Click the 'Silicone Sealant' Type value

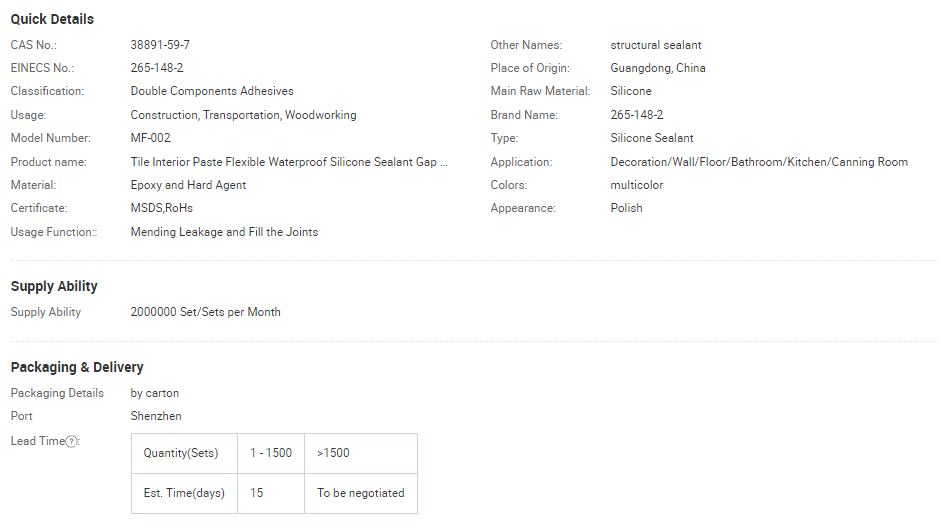pos(651,138)
